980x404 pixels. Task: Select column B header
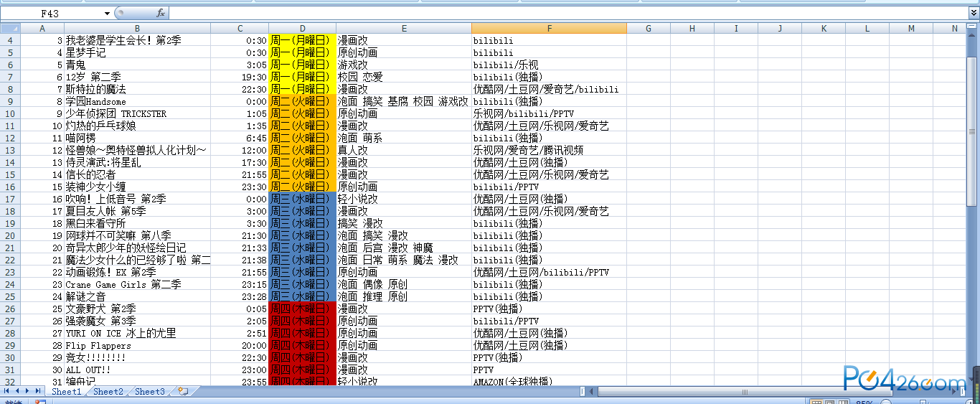coord(137,28)
